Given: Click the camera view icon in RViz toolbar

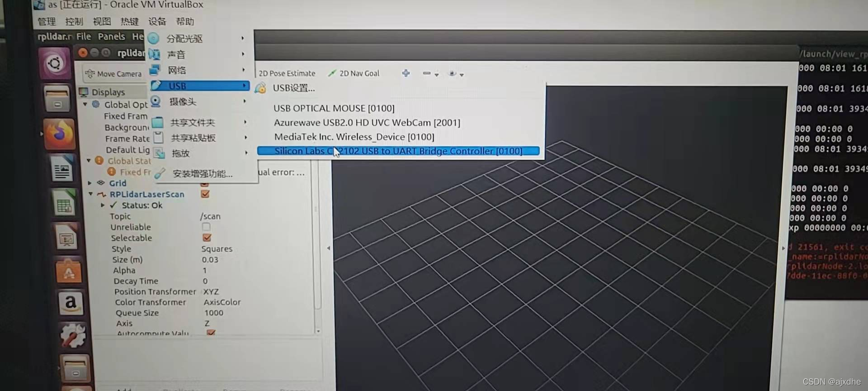Looking at the screenshot, I should coord(452,73).
